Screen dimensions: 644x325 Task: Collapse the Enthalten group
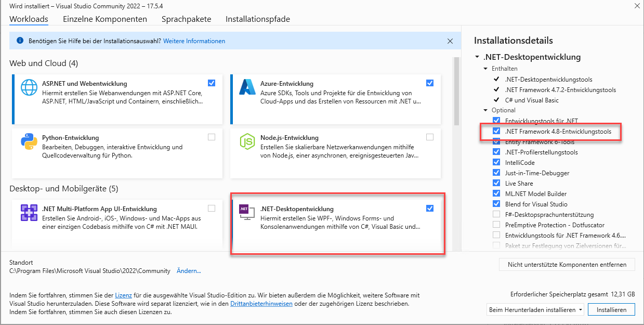tap(486, 69)
